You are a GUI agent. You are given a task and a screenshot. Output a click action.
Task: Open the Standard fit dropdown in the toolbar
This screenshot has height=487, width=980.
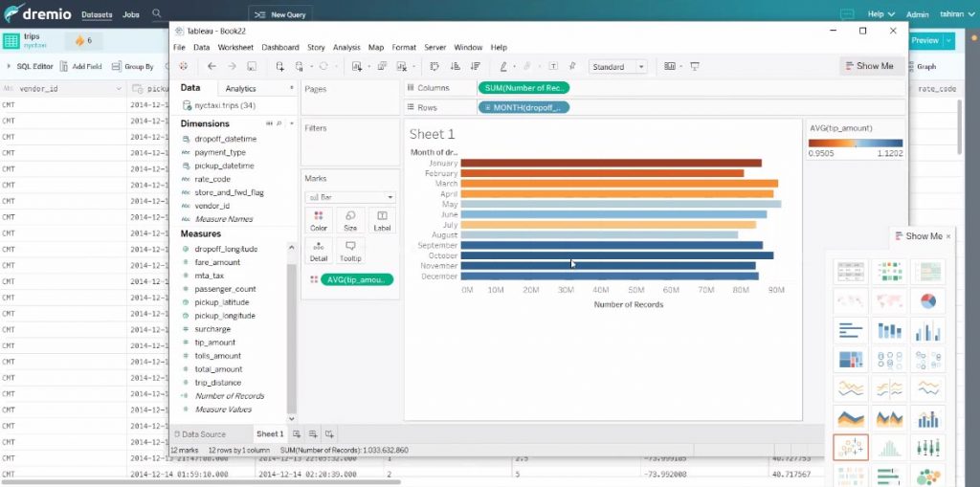tap(617, 67)
